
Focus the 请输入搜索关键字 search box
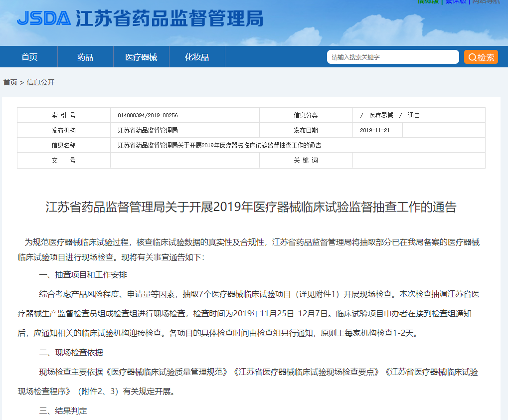(392, 57)
